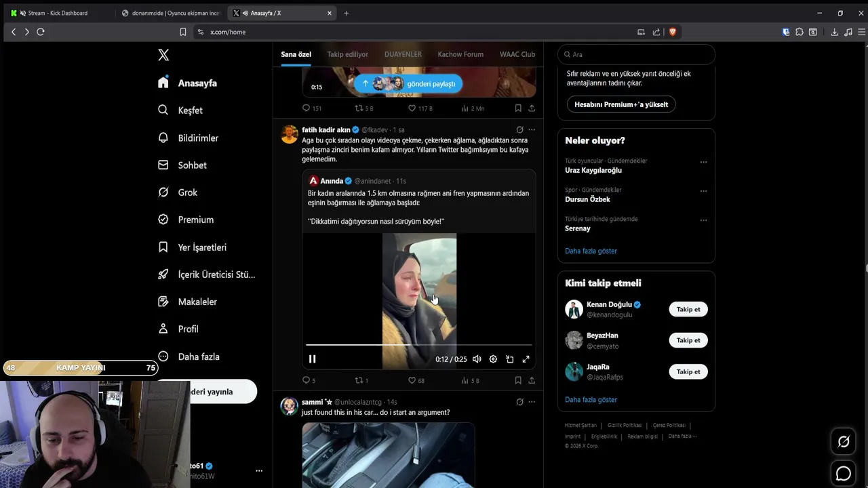Click Hesabını Premium+'a yükselt button

621,104
